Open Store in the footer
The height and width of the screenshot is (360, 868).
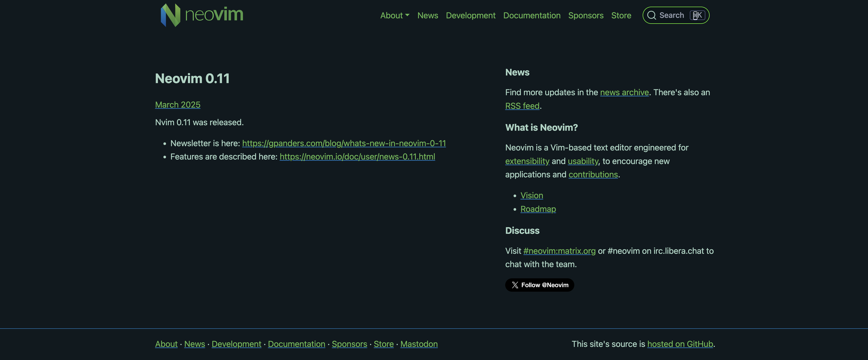[384, 344]
